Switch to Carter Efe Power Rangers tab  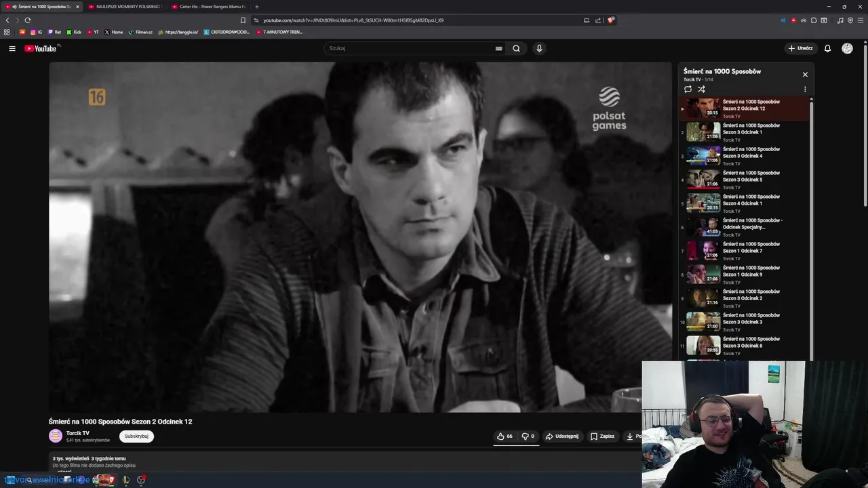coord(209,7)
